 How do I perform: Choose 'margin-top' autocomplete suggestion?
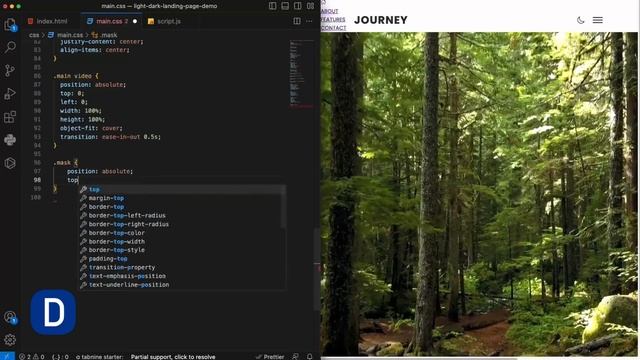click(182, 198)
